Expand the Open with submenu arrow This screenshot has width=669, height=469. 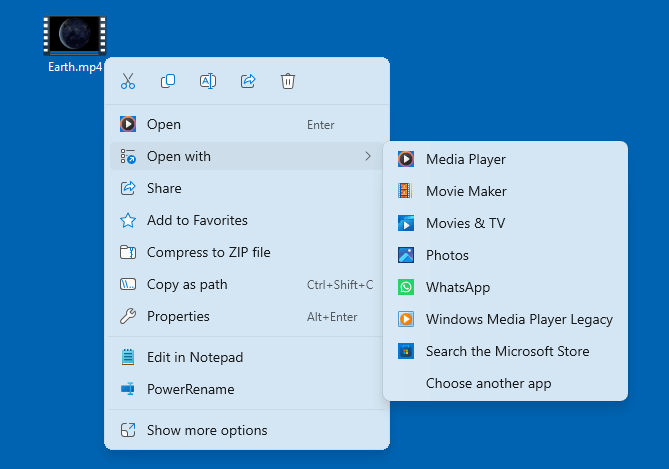tap(368, 156)
